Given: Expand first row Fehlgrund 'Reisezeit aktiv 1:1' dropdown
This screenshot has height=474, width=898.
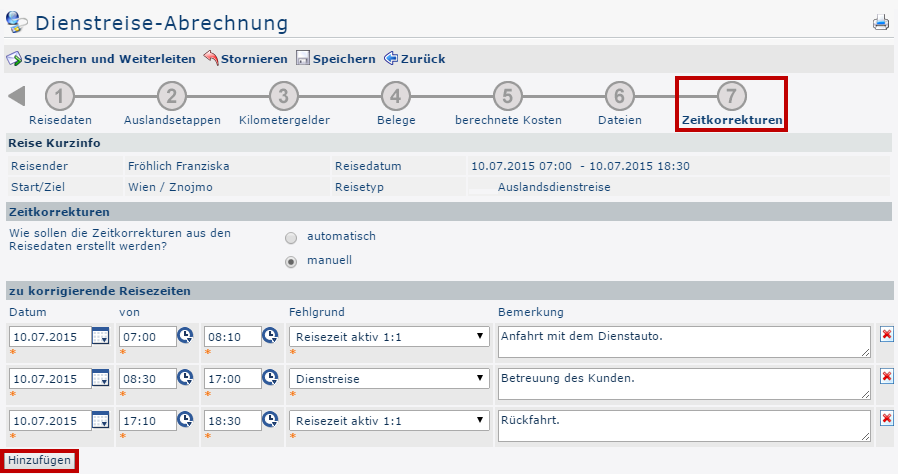Looking at the screenshot, I should 387,337.
